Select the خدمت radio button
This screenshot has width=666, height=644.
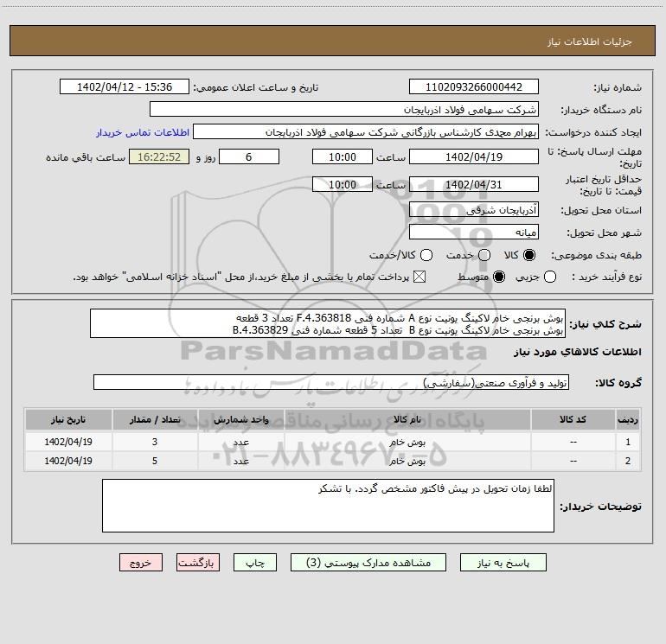coord(484,255)
